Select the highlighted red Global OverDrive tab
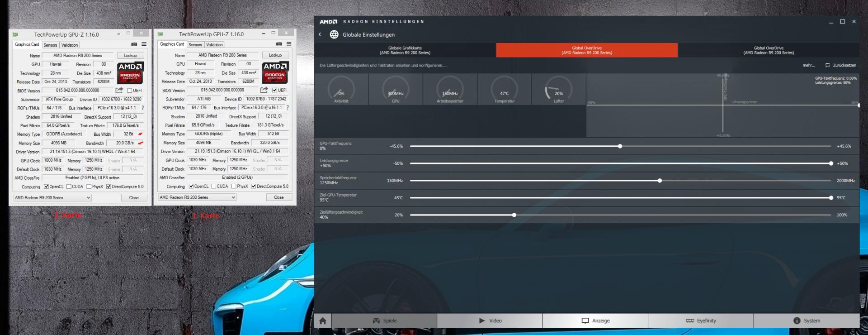The image size is (868, 335). 587,50
